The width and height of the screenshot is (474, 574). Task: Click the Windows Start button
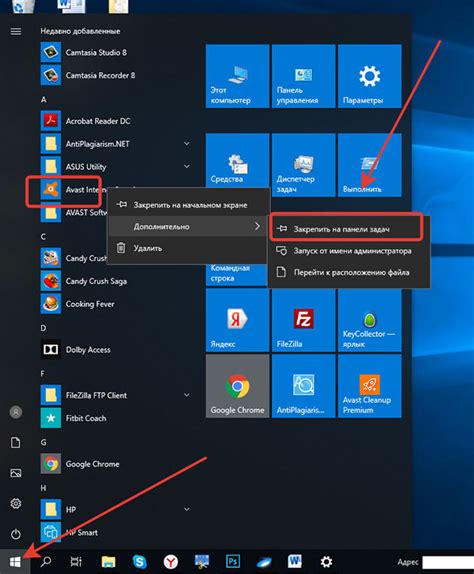(x=15, y=561)
